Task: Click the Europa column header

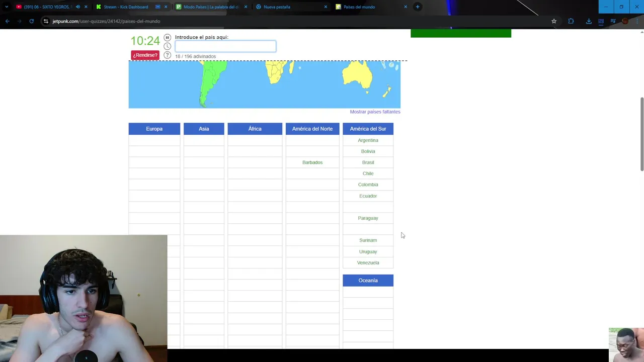Action: [x=154, y=129]
